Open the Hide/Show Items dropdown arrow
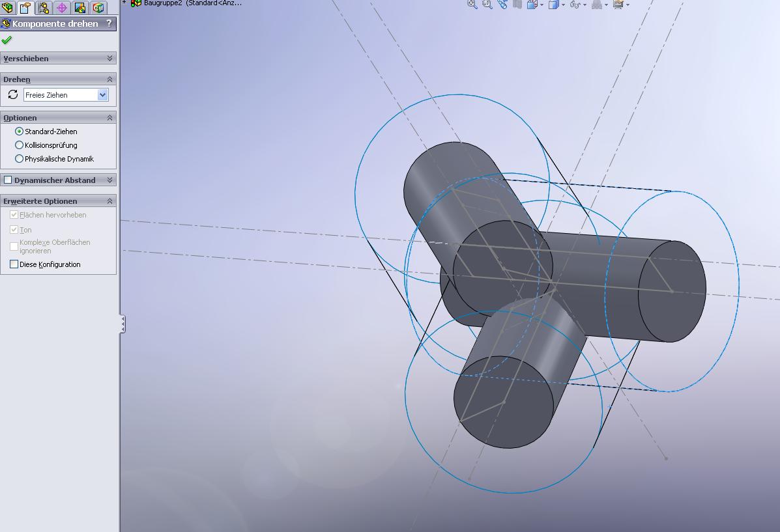The width and height of the screenshot is (780, 532). tap(585, 5)
